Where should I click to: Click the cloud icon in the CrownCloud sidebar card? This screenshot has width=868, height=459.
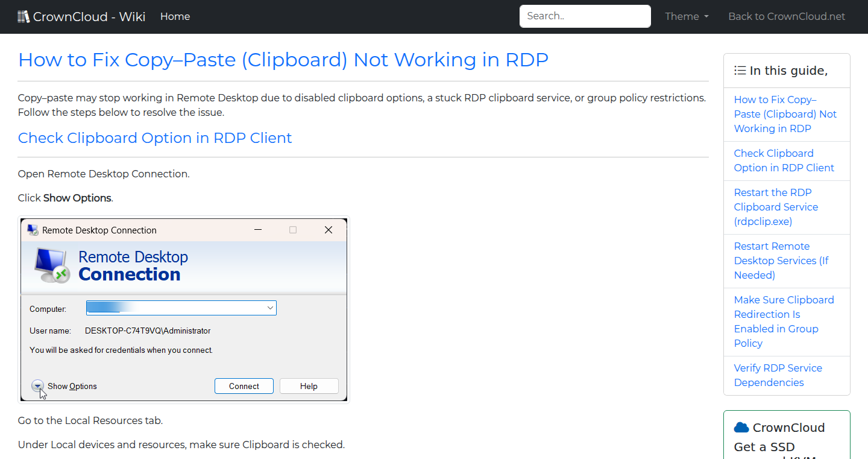741,427
